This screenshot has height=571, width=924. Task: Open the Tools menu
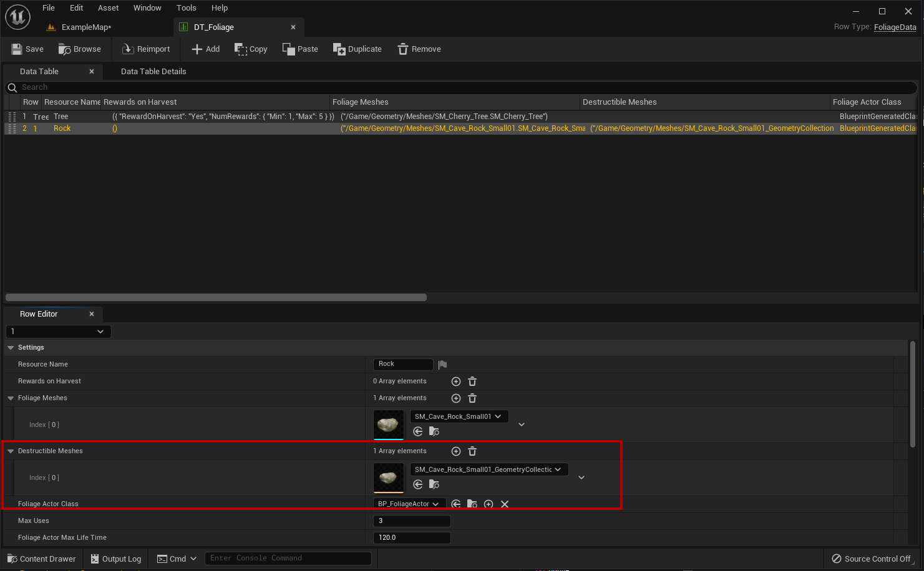click(186, 8)
